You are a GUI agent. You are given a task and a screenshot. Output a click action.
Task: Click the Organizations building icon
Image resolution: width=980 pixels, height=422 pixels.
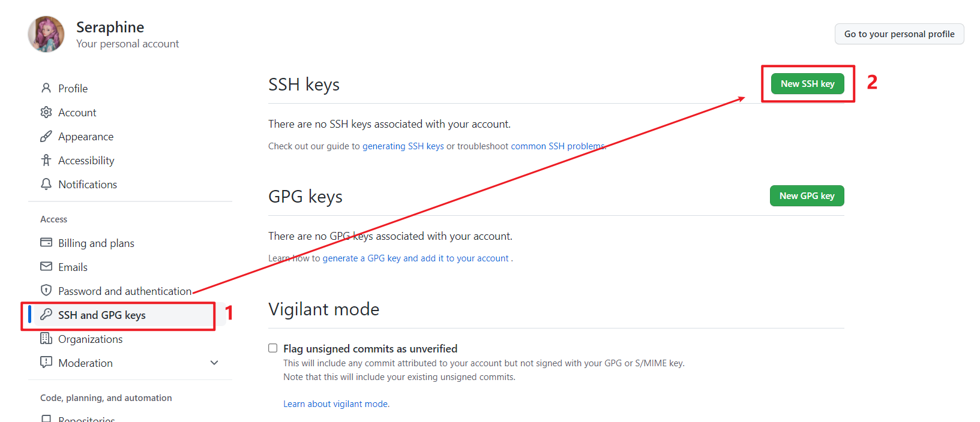(46, 338)
